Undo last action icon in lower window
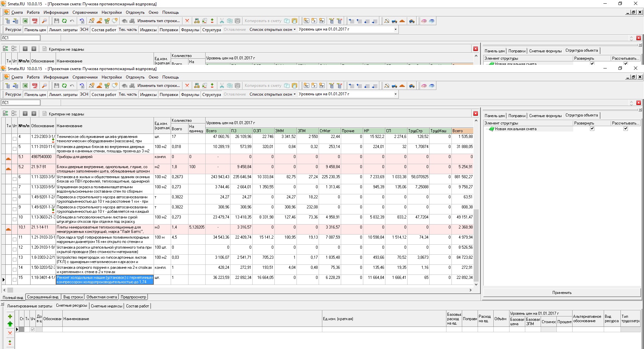Image resolution: width=644 pixels, height=349 pixels. click(x=72, y=86)
